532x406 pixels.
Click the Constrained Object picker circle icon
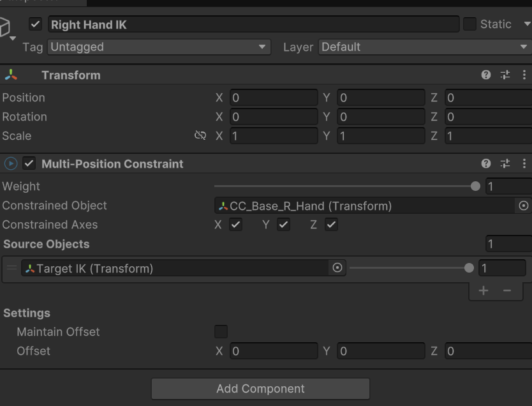524,206
